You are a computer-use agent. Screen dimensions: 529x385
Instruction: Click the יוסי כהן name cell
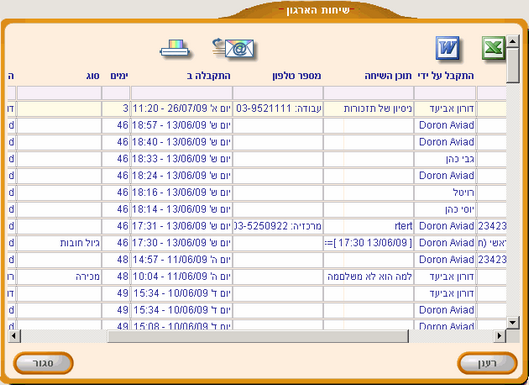[x=445, y=210]
